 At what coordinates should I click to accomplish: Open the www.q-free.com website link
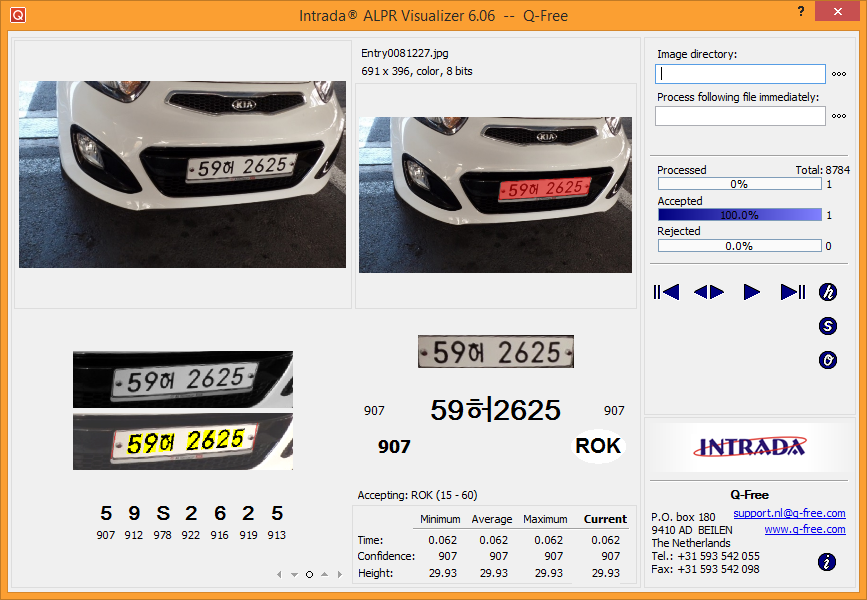point(805,529)
